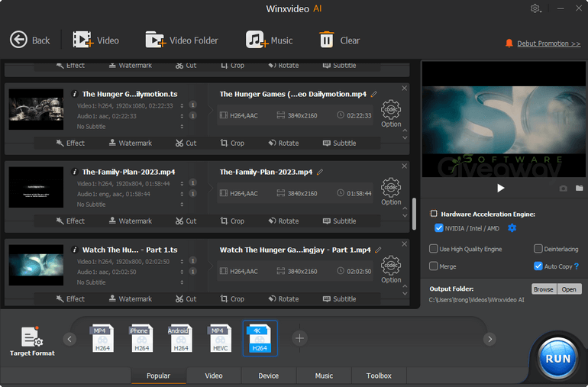
Task: Play the preview video
Action: click(500, 188)
